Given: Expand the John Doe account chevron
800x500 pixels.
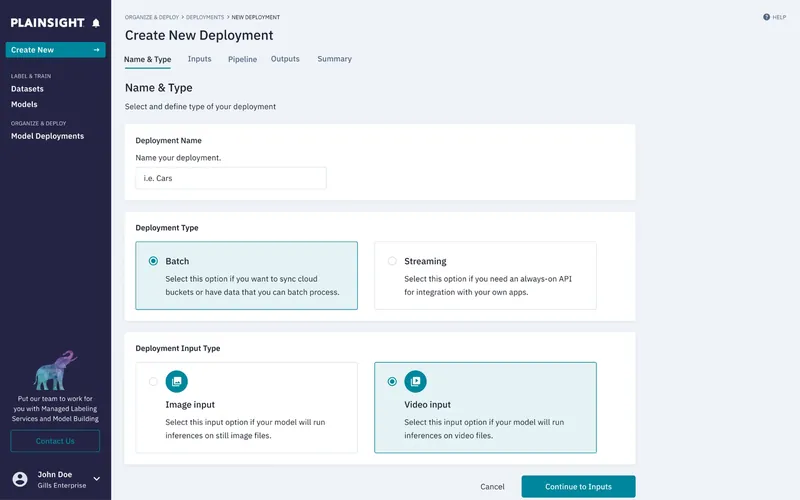Looking at the screenshot, I should coord(96,479).
